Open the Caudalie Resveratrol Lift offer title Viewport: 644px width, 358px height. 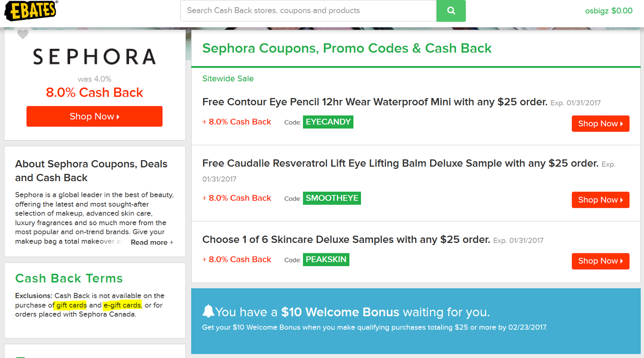point(400,163)
